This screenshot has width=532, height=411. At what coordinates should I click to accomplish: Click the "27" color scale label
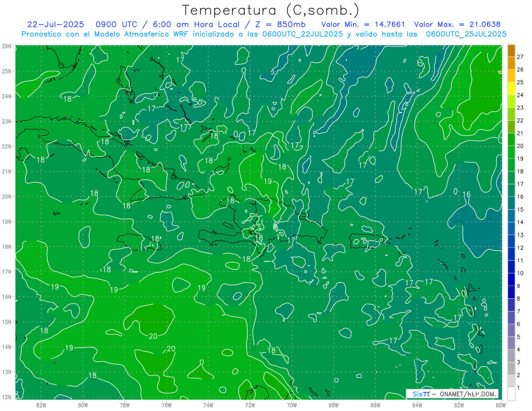[x=520, y=57]
